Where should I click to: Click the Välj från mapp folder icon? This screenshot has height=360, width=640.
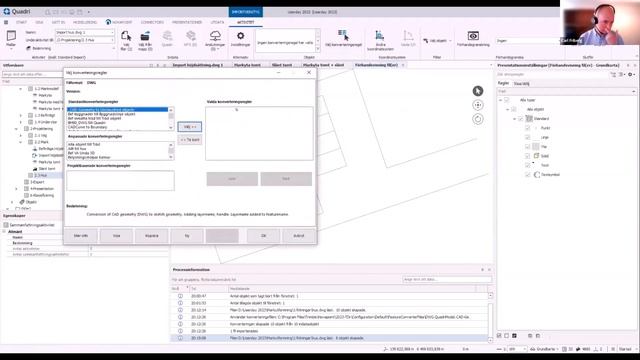pyautogui.click(x=145, y=37)
